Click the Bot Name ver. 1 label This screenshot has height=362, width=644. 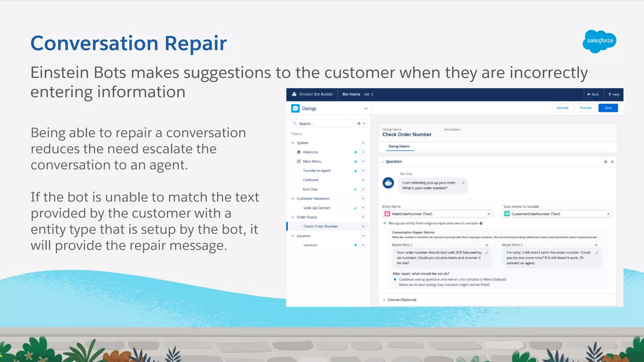coord(358,94)
